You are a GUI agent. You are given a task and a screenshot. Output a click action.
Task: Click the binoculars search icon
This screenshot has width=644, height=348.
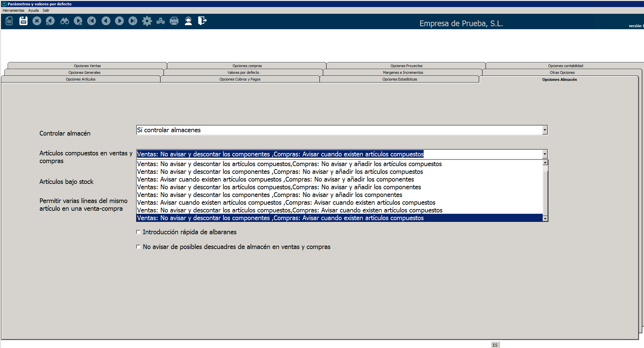[x=64, y=21]
